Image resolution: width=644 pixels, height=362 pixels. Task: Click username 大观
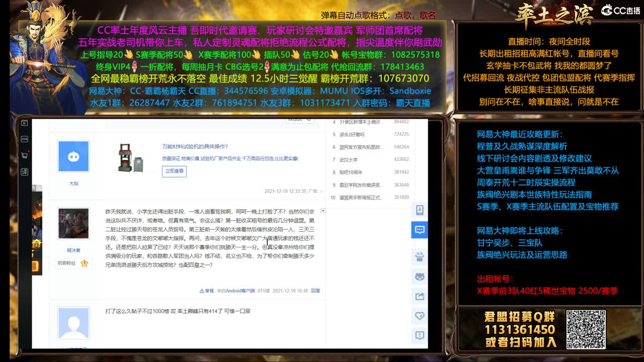tap(73, 184)
